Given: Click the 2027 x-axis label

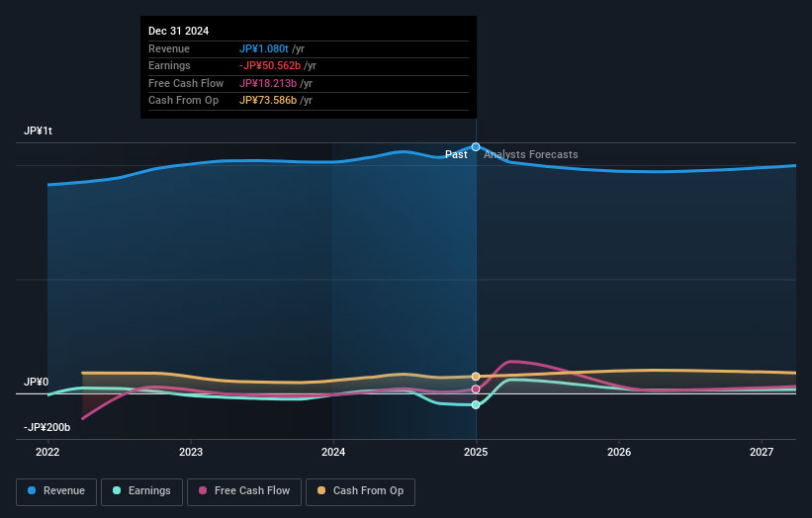Looking at the screenshot, I should pos(762,453).
